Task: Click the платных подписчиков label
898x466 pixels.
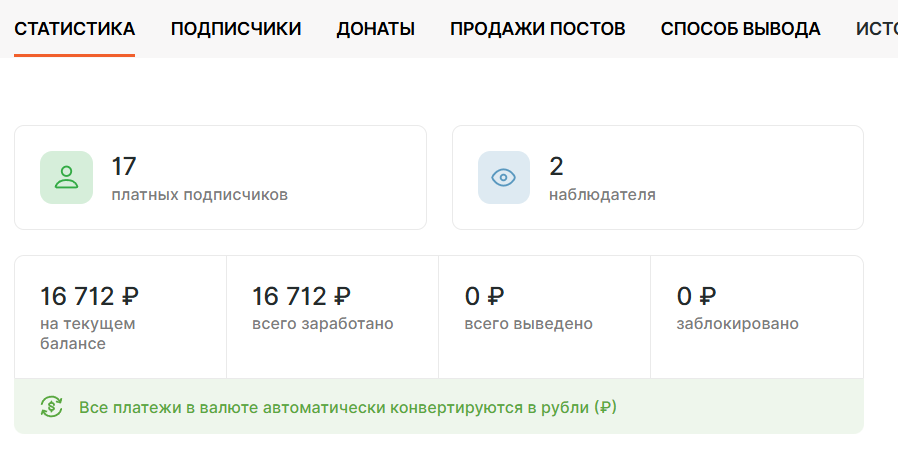Action: (x=199, y=195)
